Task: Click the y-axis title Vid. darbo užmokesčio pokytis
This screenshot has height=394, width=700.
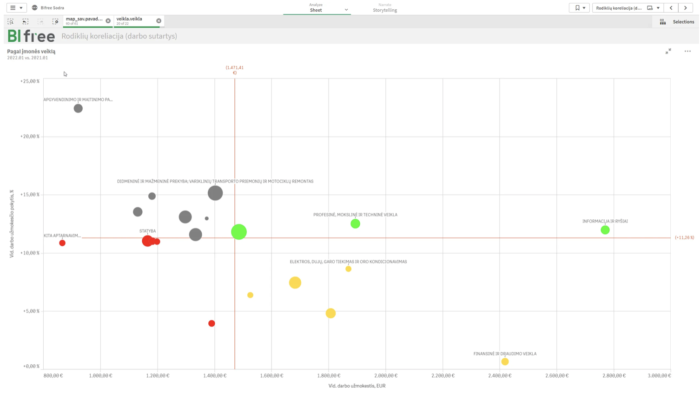Action: pos(12,224)
